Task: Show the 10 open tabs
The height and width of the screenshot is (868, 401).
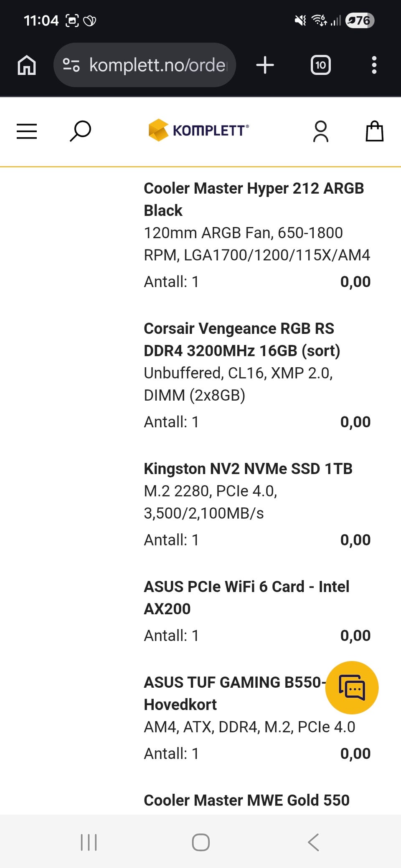Action: pos(320,65)
